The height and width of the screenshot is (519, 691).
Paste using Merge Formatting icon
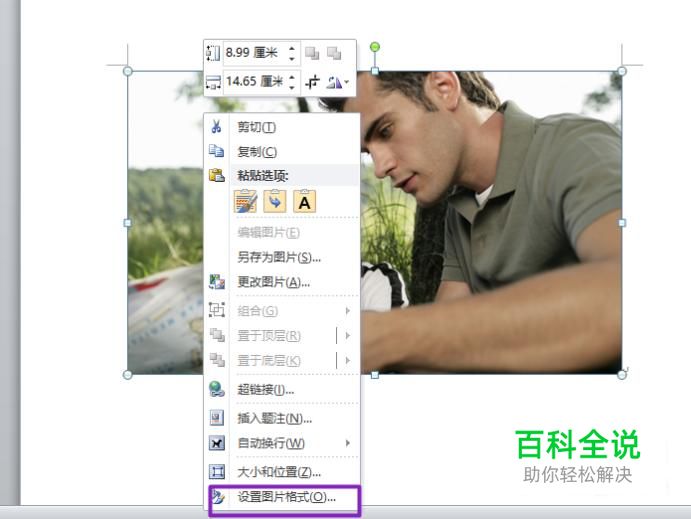coord(275,201)
